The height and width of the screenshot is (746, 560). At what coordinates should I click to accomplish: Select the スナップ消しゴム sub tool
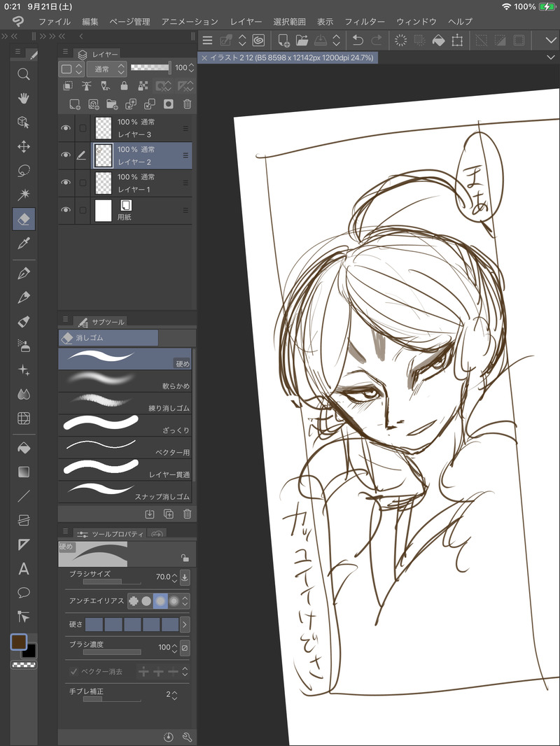(x=125, y=492)
